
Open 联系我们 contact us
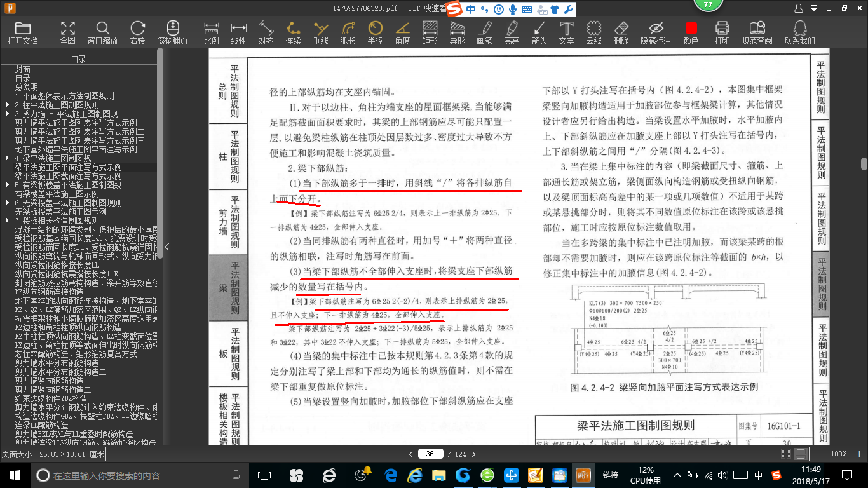click(x=799, y=32)
